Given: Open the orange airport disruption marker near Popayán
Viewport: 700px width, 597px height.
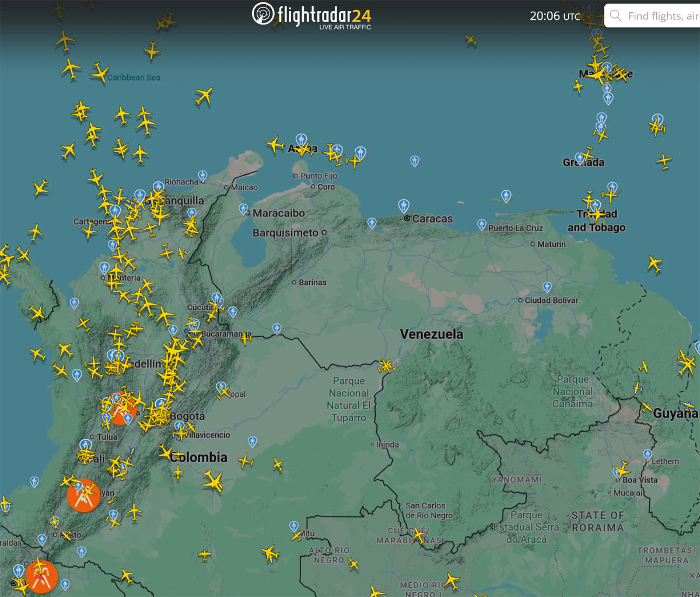Looking at the screenshot, I should coord(83,495).
